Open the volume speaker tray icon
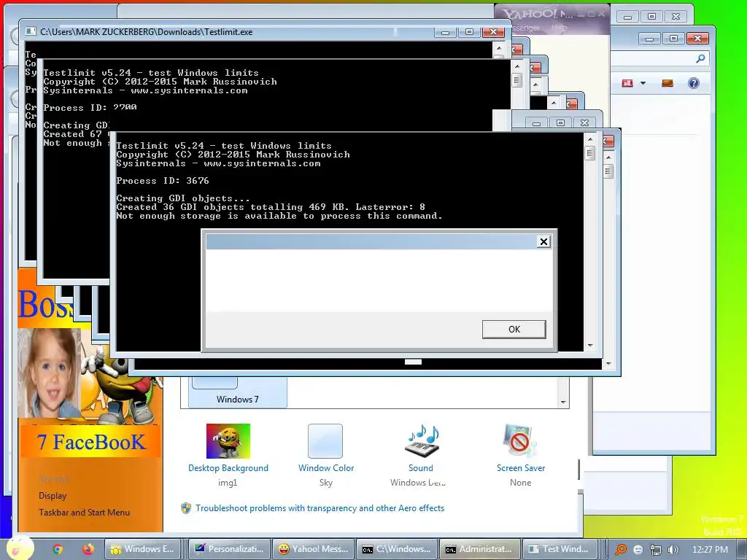Screen dimensions: 747x560 point(673,550)
